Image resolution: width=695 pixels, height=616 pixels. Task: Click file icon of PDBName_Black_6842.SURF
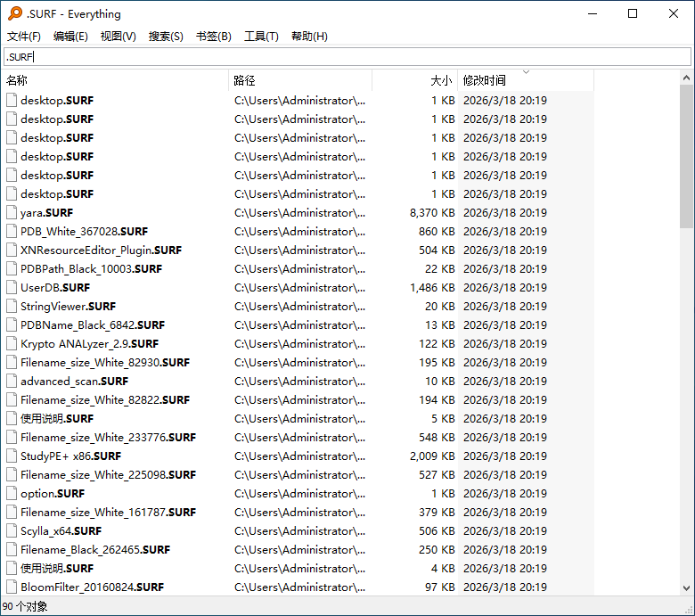click(x=12, y=325)
